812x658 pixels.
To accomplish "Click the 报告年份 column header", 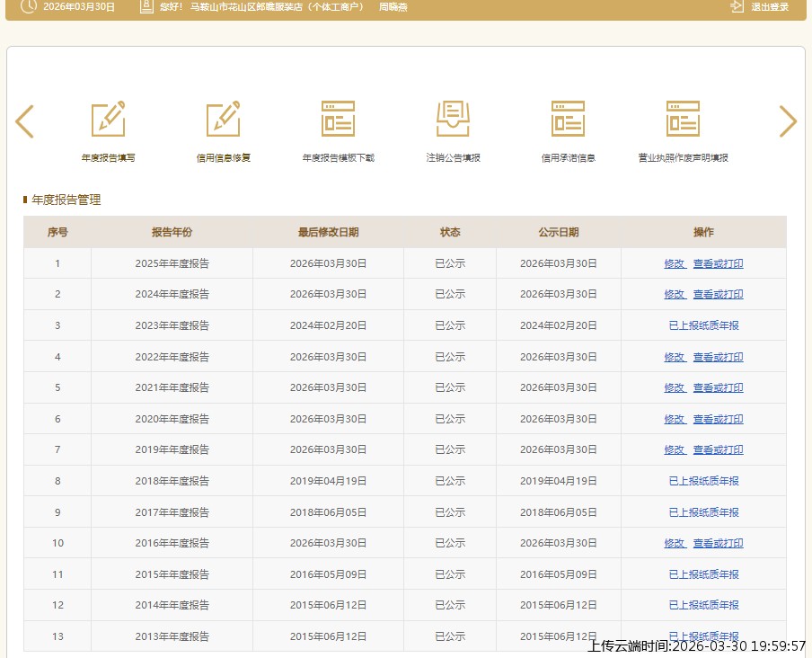I will point(172,232).
